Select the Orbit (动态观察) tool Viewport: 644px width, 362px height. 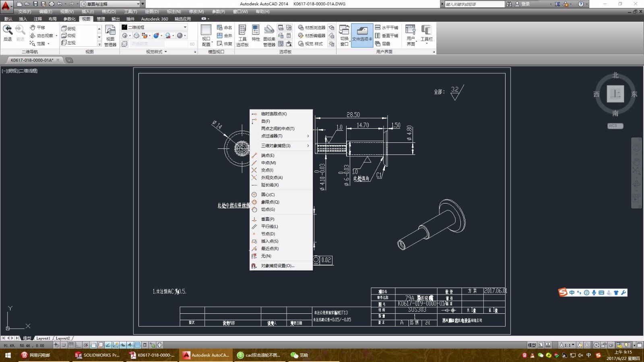click(41, 35)
